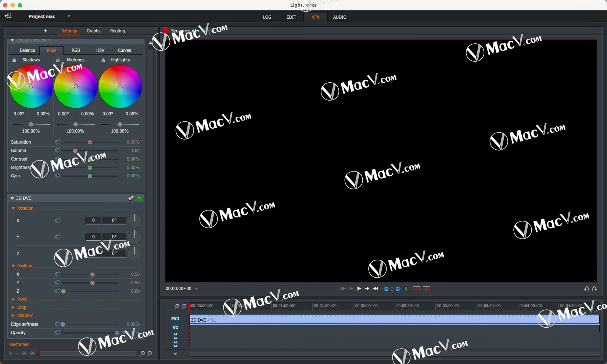The height and width of the screenshot is (364, 607).
Task: Click the plus icon to add an effect
Action: click(45, 31)
